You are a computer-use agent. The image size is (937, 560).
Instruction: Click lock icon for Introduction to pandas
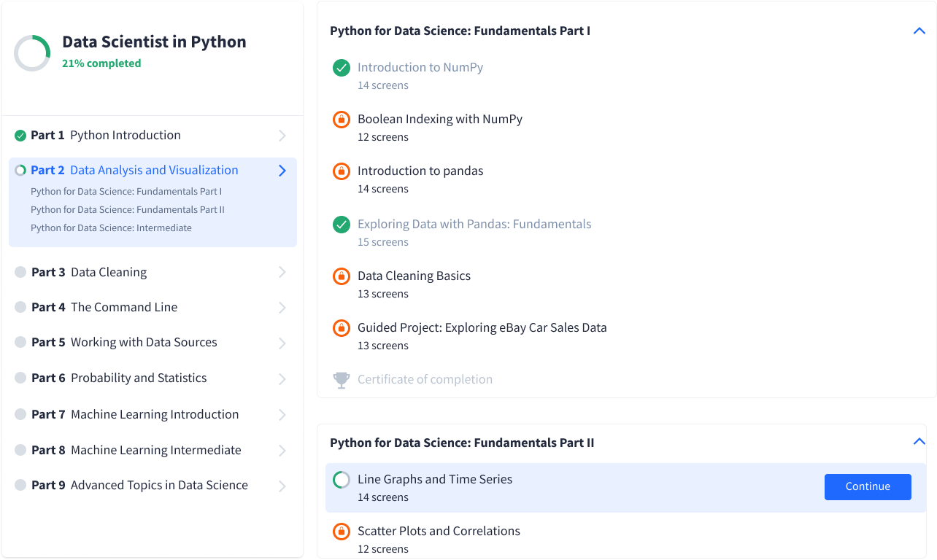pyautogui.click(x=342, y=171)
